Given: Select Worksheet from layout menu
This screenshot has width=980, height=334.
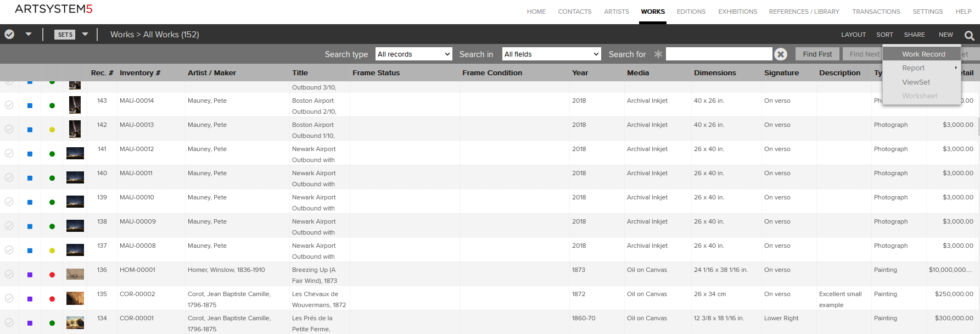Looking at the screenshot, I should click(922, 96).
